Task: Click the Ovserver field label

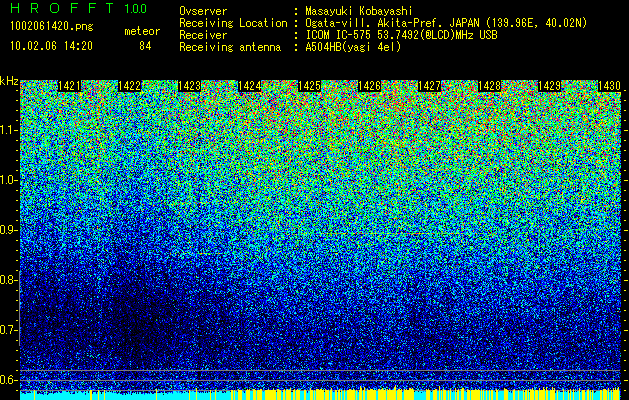Action: pos(203,11)
